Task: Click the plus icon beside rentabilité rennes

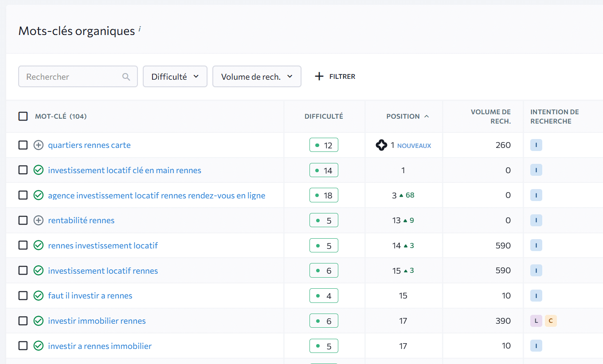Action: 39,221
